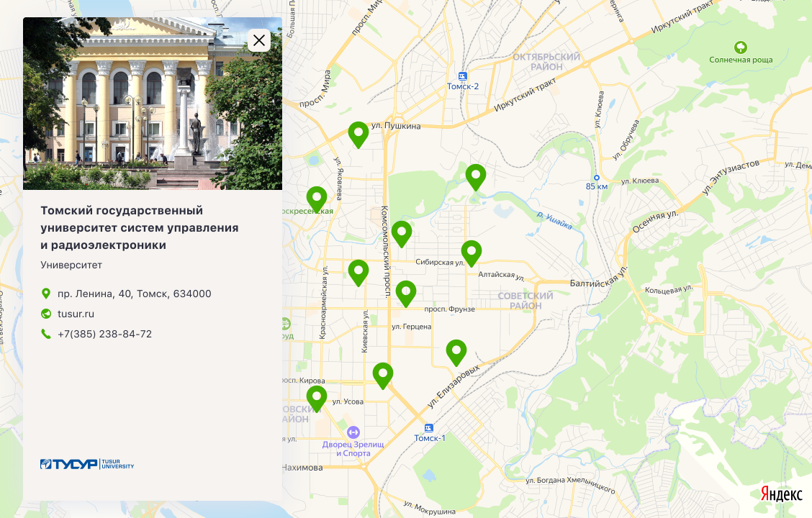This screenshot has width=812, height=518.
Task: Click the card title Томский государственный университет
Action: pyautogui.click(x=140, y=227)
